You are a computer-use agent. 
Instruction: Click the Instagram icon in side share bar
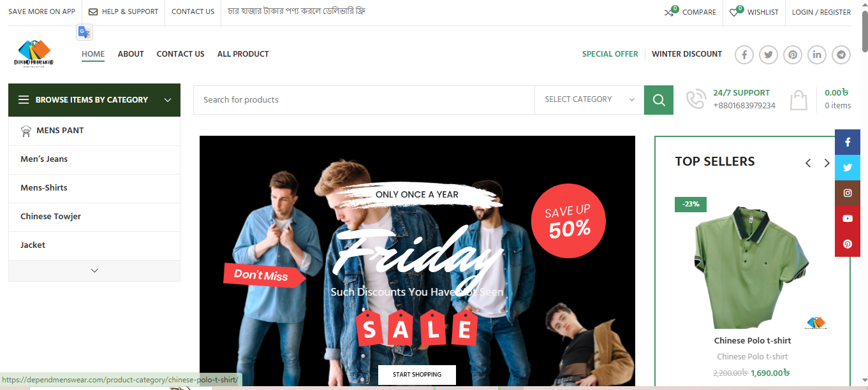tap(848, 193)
